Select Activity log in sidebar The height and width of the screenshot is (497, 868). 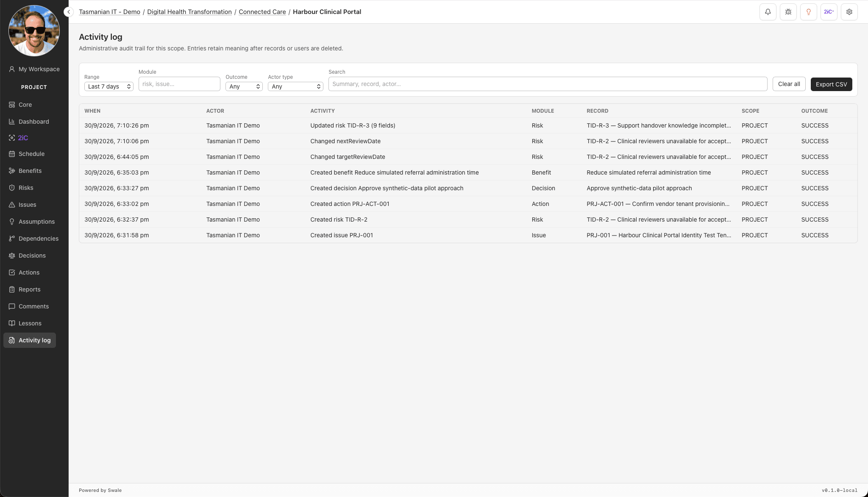[30, 340]
